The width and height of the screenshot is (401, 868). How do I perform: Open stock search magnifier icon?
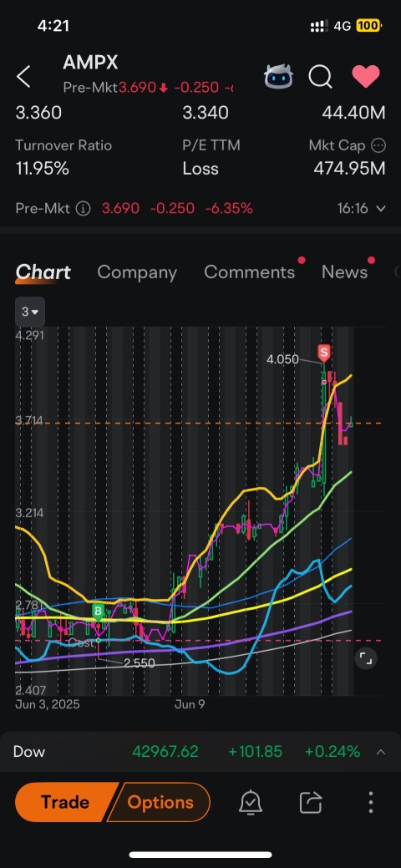(x=320, y=77)
